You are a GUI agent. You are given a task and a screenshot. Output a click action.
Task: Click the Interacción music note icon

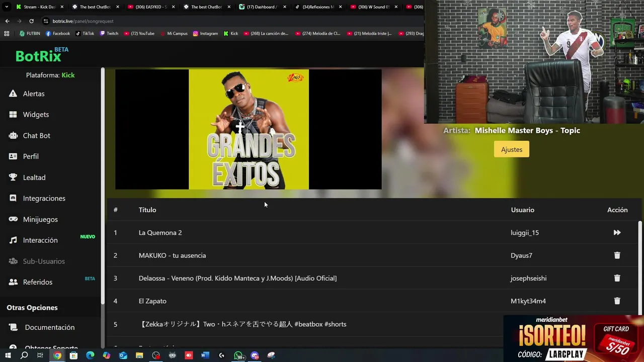click(x=13, y=240)
